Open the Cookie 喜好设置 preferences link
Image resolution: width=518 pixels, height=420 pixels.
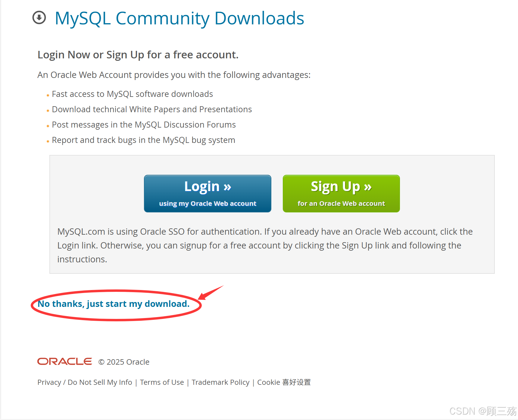pos(284,382)
